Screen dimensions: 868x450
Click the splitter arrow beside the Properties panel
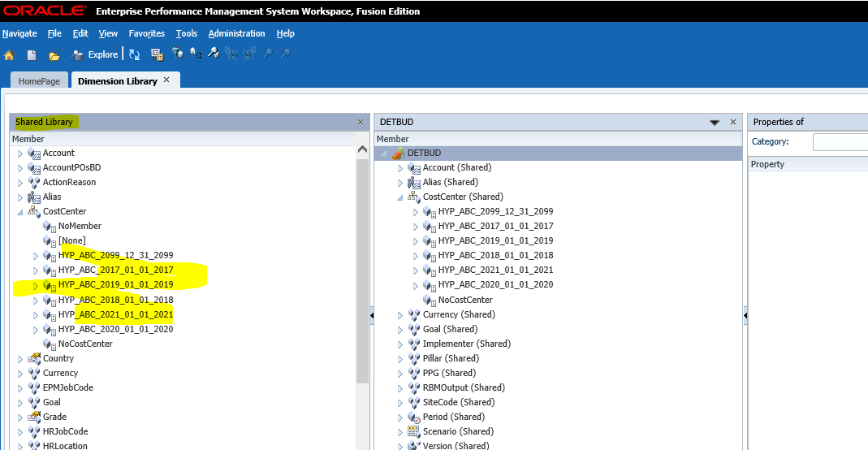click(745, 315)
